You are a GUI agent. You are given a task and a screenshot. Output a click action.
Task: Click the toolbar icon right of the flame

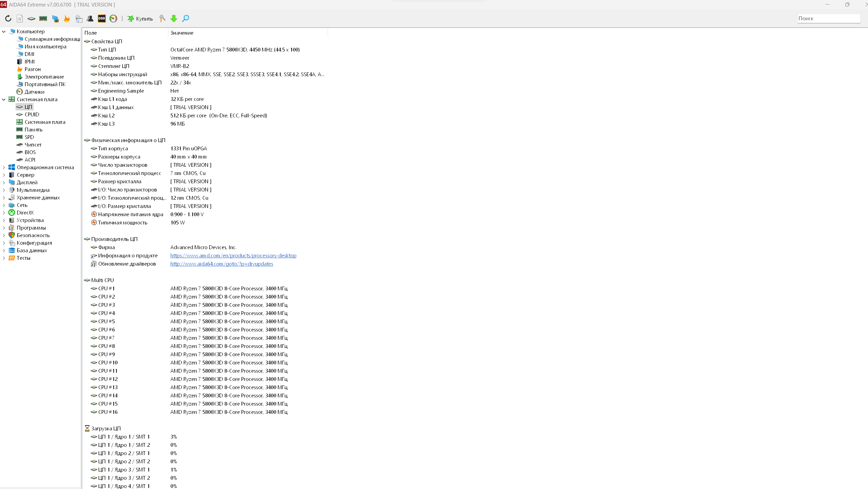tap(79, 19)
